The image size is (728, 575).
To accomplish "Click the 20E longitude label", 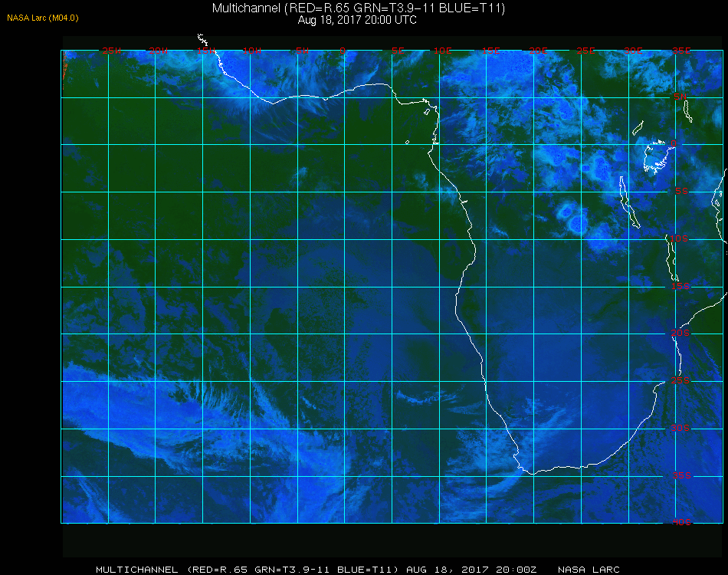I will 538,51.
